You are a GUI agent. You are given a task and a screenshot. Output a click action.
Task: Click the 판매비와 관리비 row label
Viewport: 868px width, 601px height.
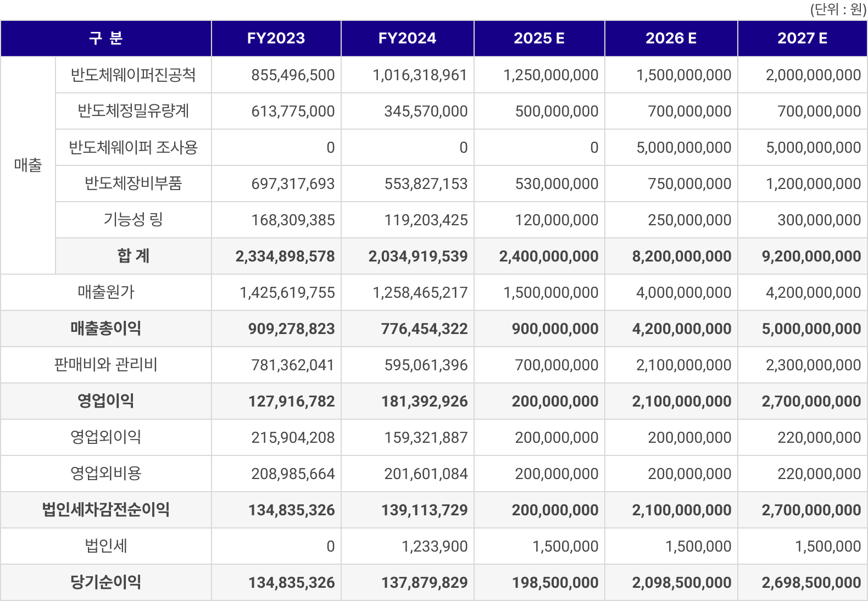tap(106, 365)
